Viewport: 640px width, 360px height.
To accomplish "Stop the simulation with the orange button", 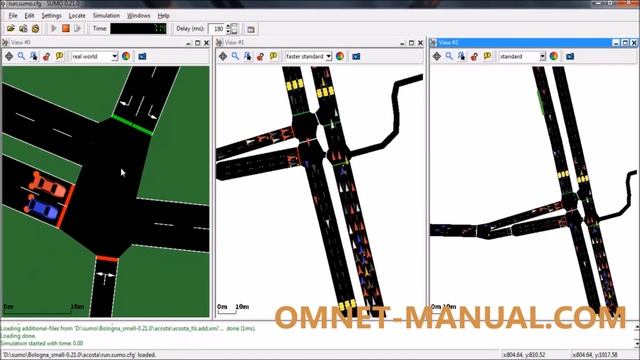I will coord(66,29).
